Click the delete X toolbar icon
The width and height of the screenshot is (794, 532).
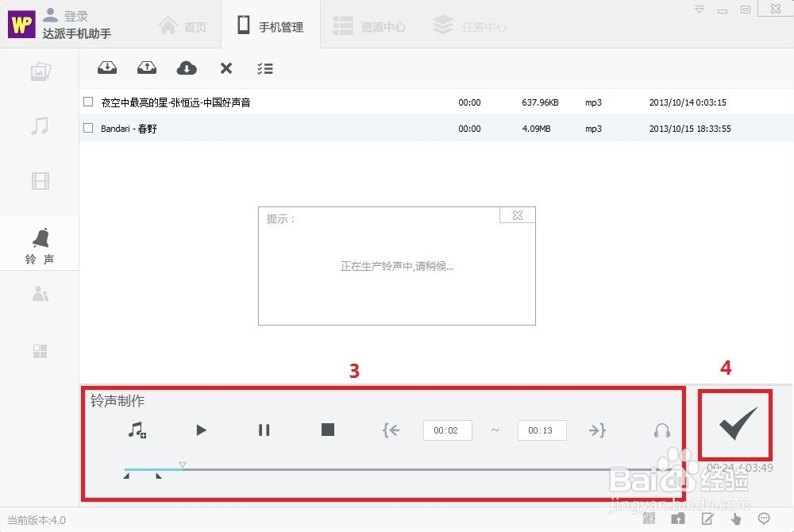click(x=225, y=68)
